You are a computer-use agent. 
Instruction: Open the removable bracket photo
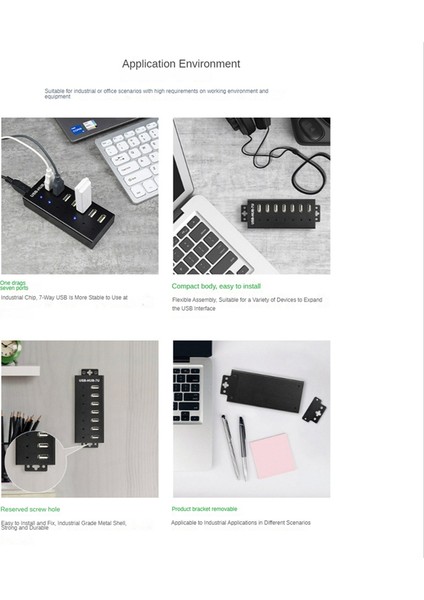point(251,419)
